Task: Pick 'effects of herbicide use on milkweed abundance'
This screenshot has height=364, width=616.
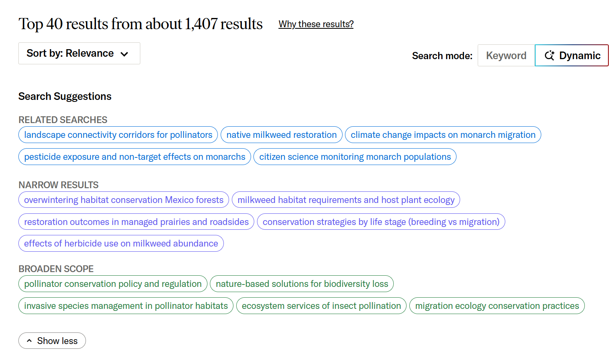Action: [121, 243]
